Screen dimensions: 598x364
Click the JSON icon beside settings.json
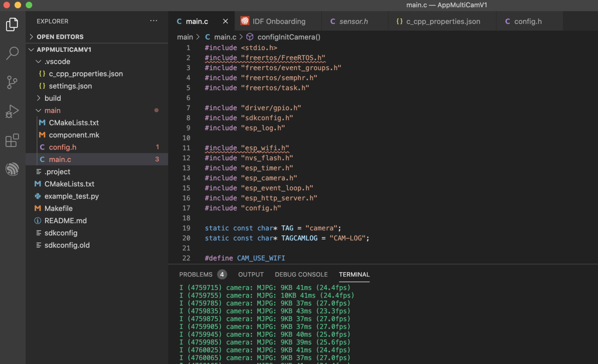pos(42,86)
